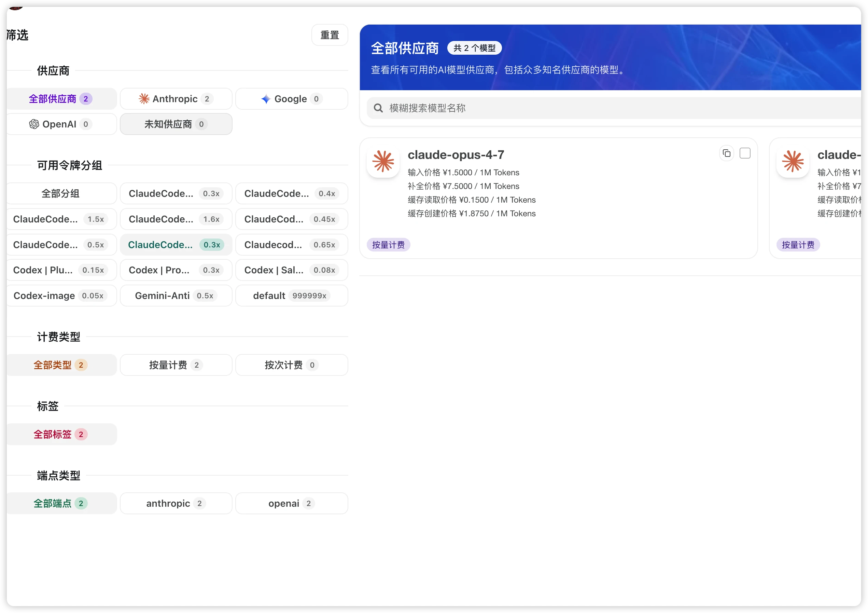Select the 全部供应商 supplier filter
The image size is (868, 613).
[61, 99]
